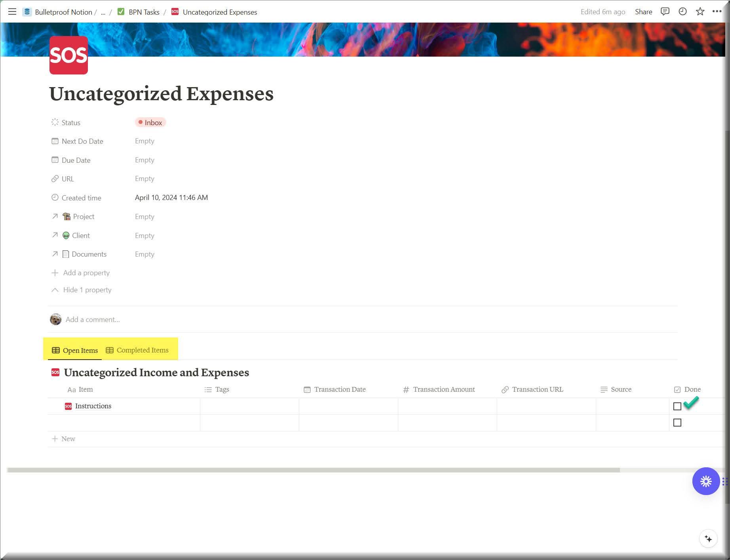Open the Transaction Amount column header
Screen dimensions: 730x560
click(x=439, y=390)
